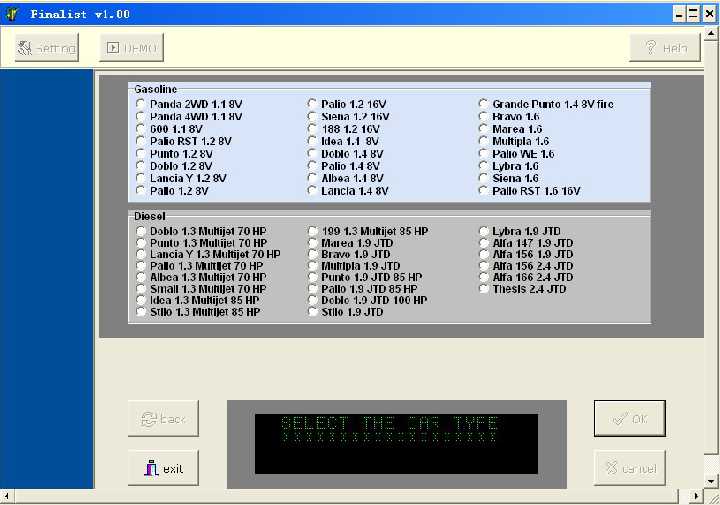Click the horizontal scrollbar right arrow
Viewport: 720px width, 505px height.
697,496
